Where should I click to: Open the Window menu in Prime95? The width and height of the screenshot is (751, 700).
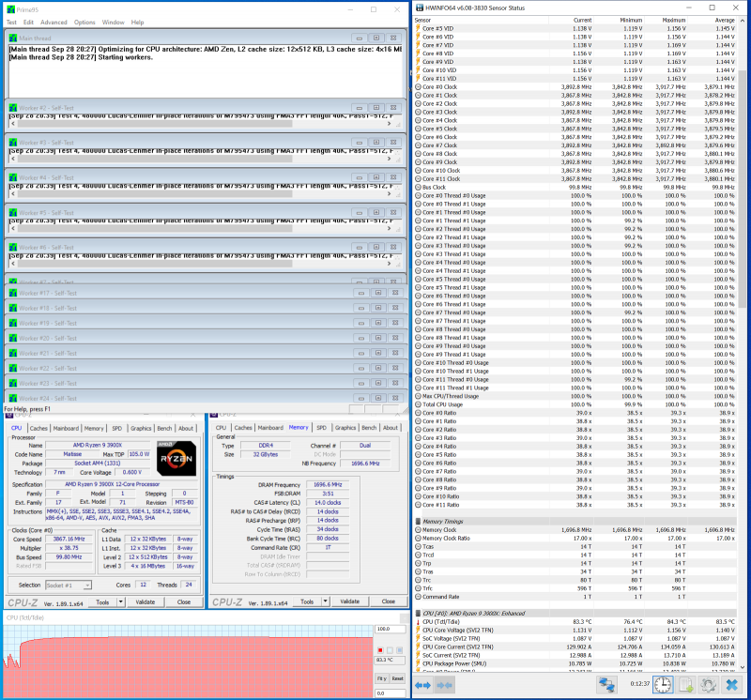113,23
